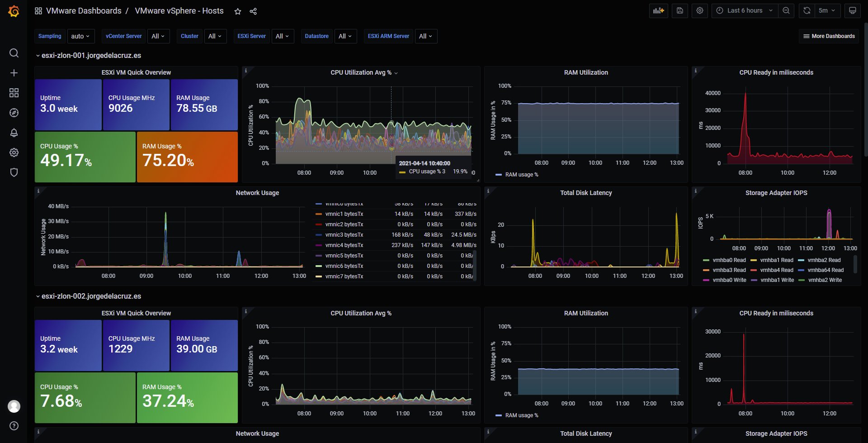Share the dashboard via share icon
868x443 pixels.
[253, 11]
